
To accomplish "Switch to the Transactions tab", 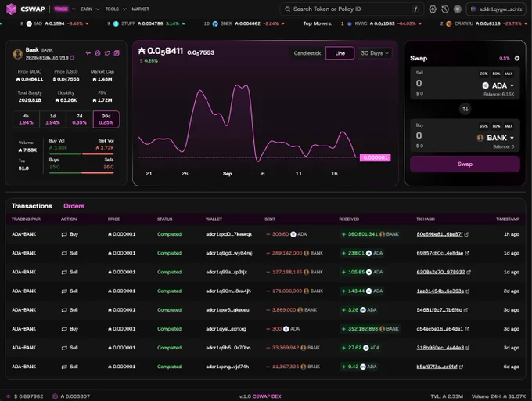I will (x=32, y=206).
